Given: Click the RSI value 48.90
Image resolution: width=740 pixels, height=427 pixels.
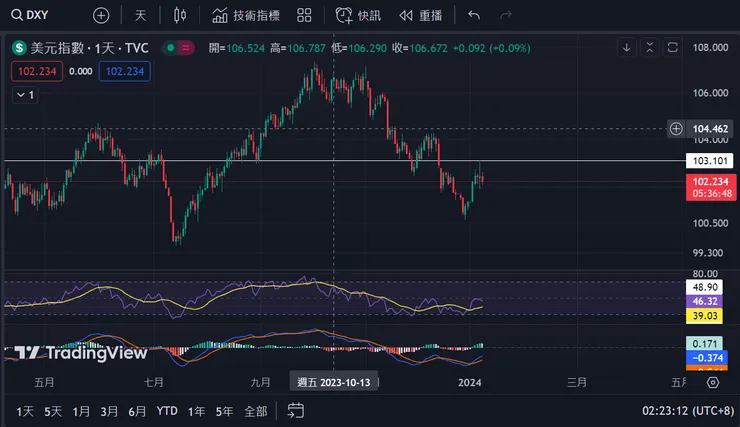Looking at the screenshot, I should click(x=704, y=287).
